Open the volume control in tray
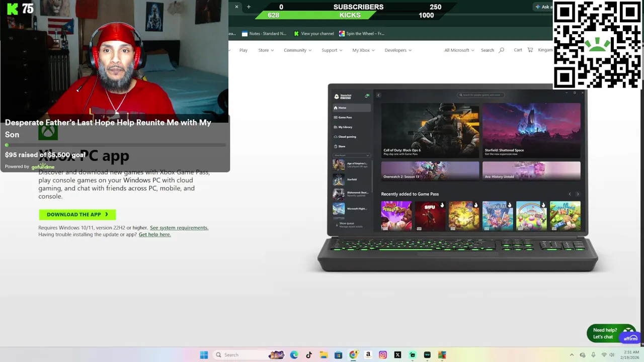644x362 pixels. point(612,355)
